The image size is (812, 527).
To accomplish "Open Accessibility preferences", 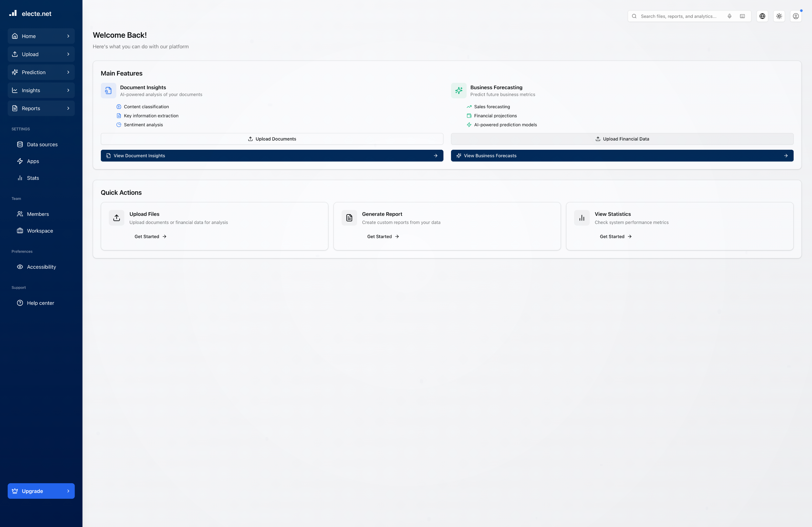I will coord(41,267).
